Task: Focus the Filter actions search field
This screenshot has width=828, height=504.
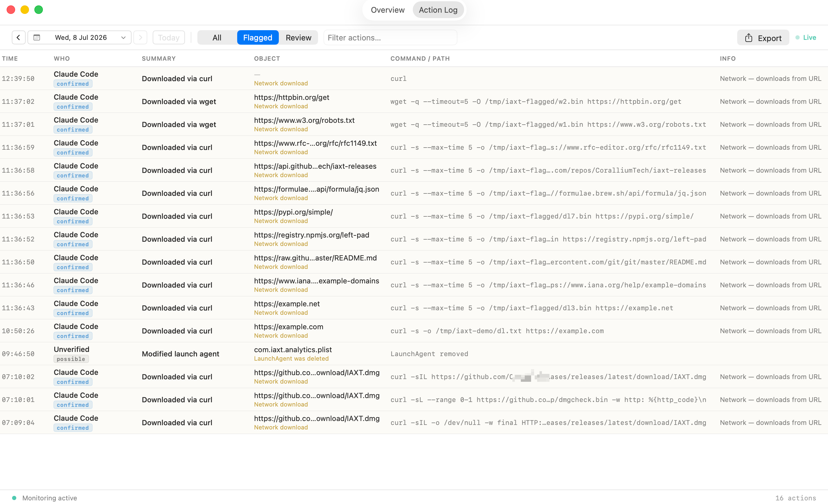Action: click(390, 37)
